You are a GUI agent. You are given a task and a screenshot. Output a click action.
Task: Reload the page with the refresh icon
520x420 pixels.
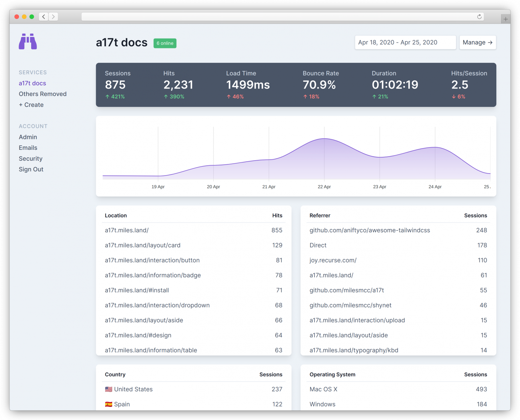pyautogui.click(x=479, y=16)
